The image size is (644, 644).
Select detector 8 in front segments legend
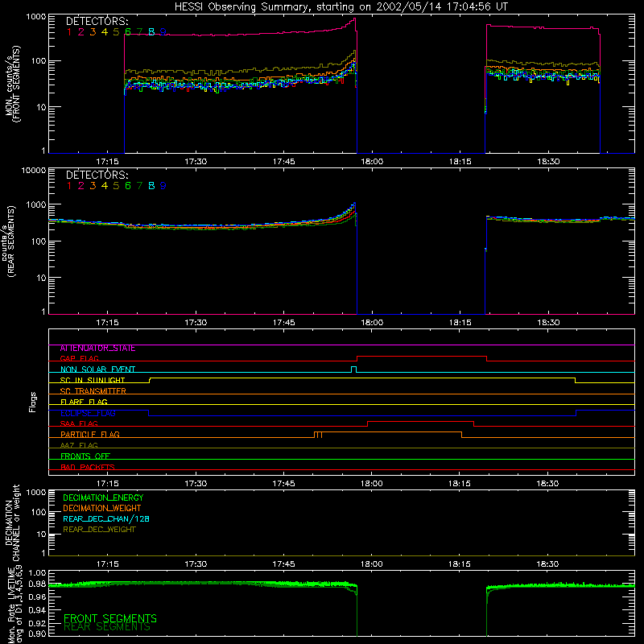[x=151, y=32]
